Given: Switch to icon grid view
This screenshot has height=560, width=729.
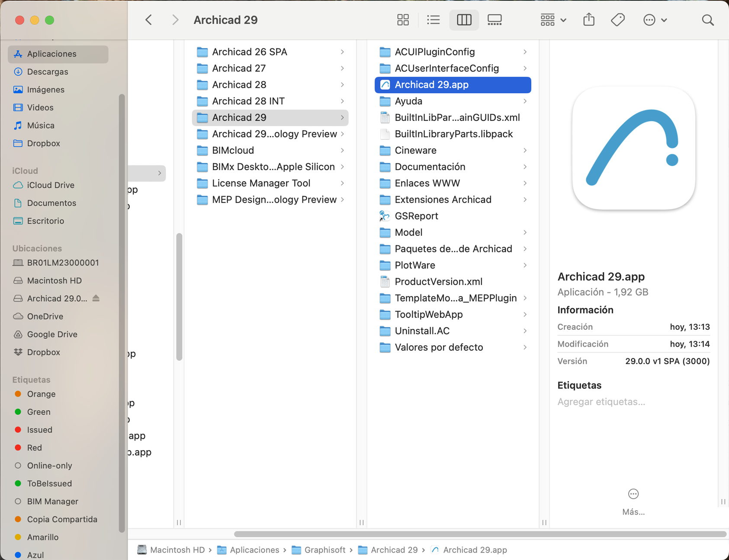Looking at the screenshot, I should 403,20.
